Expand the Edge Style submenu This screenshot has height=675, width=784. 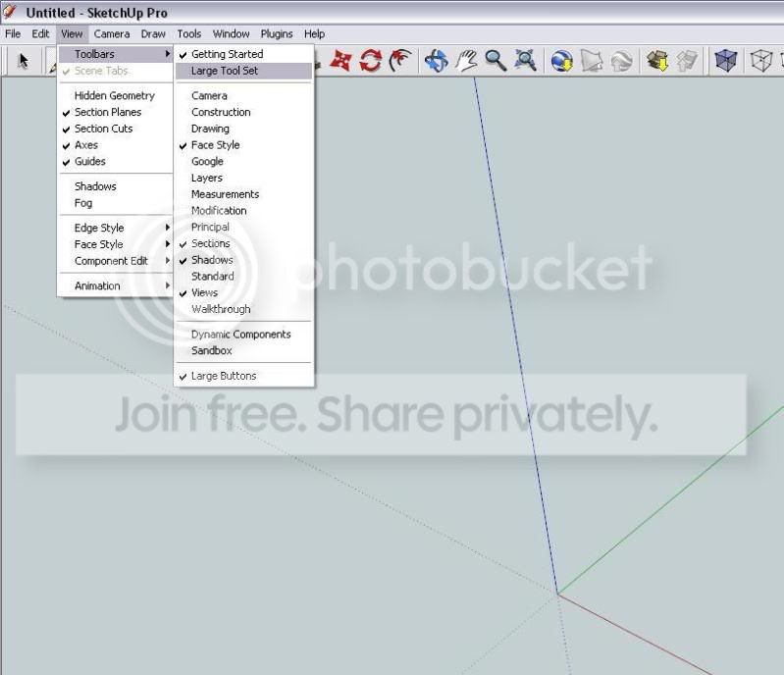(x=116, y=228)
